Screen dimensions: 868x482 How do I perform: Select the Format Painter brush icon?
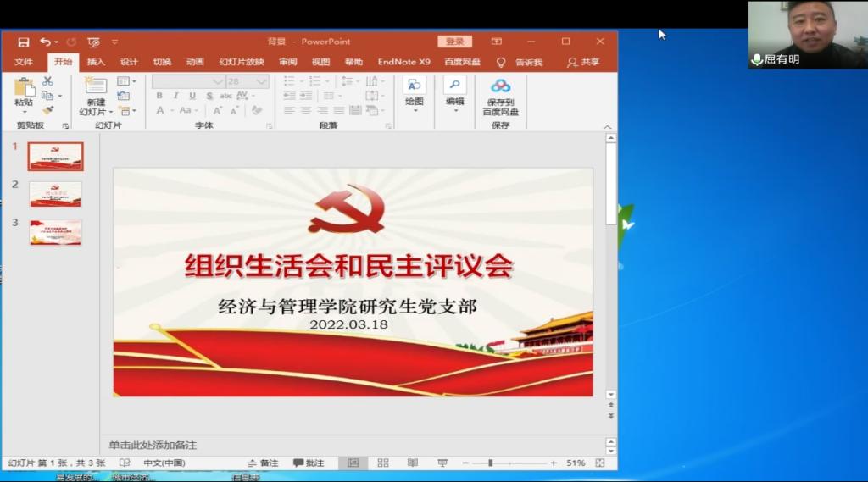tap(47, 111)
